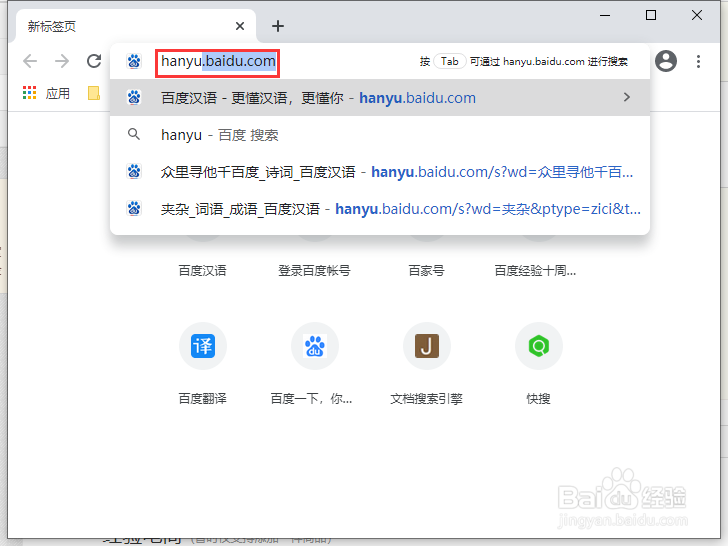Click 百家号 shortcut label

[x=426, y=271]
